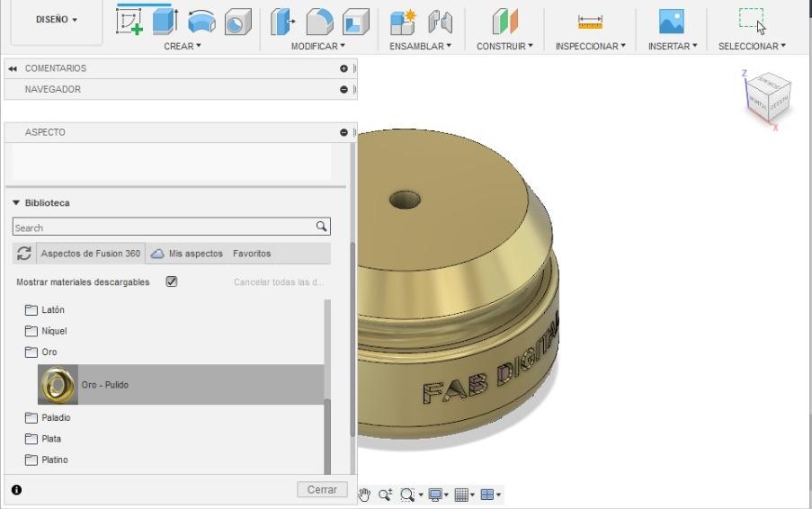Open the Níquel folder
This screenshot has width=812, height=509.
(46, 331)
